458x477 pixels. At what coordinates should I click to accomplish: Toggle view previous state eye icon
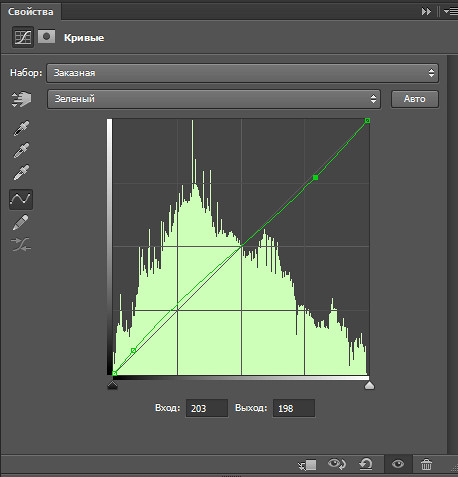(x=337, y=464)
